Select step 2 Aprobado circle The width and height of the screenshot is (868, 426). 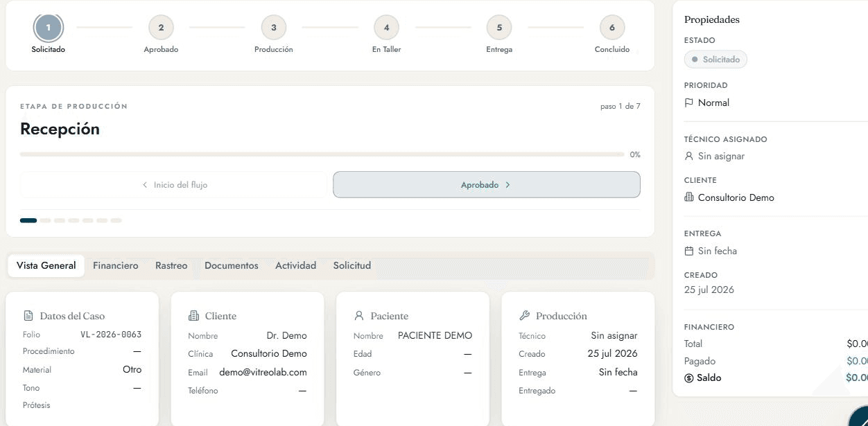pyautogui.click(x=161, y=28)
